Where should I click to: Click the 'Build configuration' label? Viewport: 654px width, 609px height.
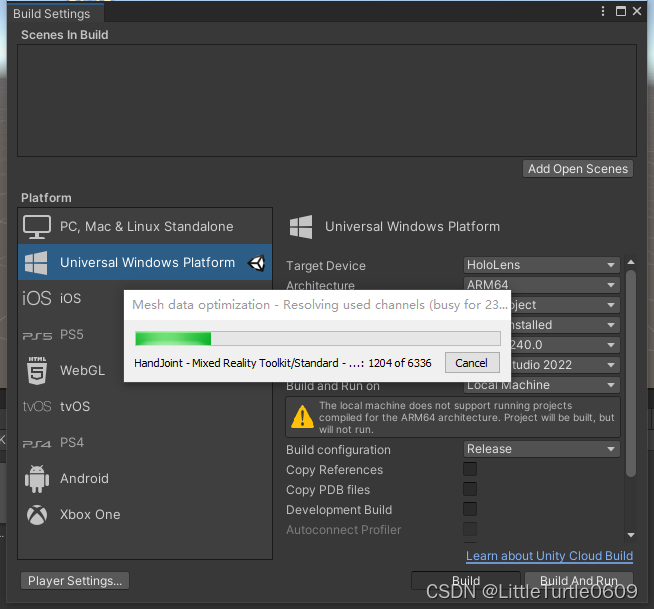click(x=338, y=450)
